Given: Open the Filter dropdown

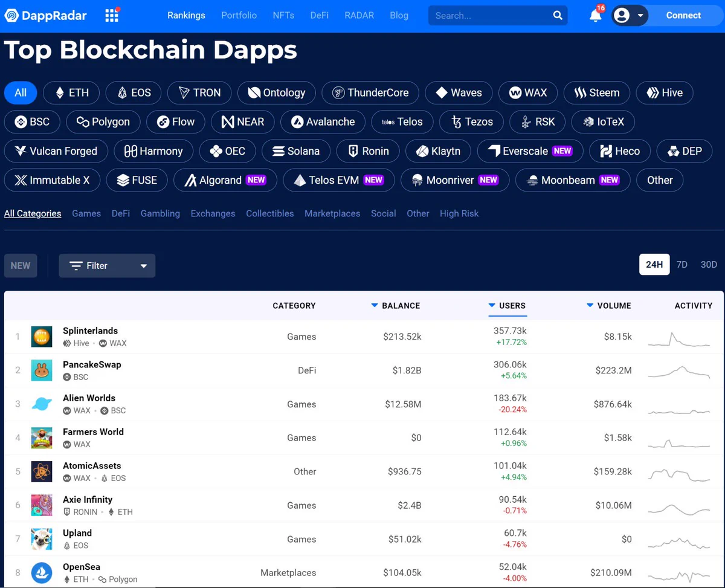Looking at the screenshot, I should [x=107, y=266].
